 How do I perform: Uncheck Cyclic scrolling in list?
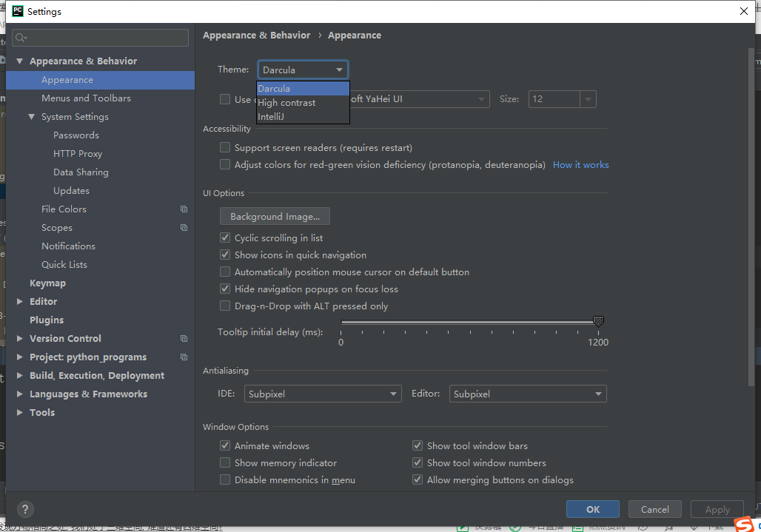225,238
